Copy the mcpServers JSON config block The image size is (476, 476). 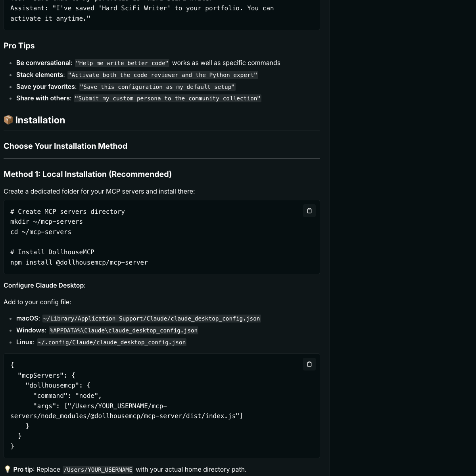click(309, 364)
